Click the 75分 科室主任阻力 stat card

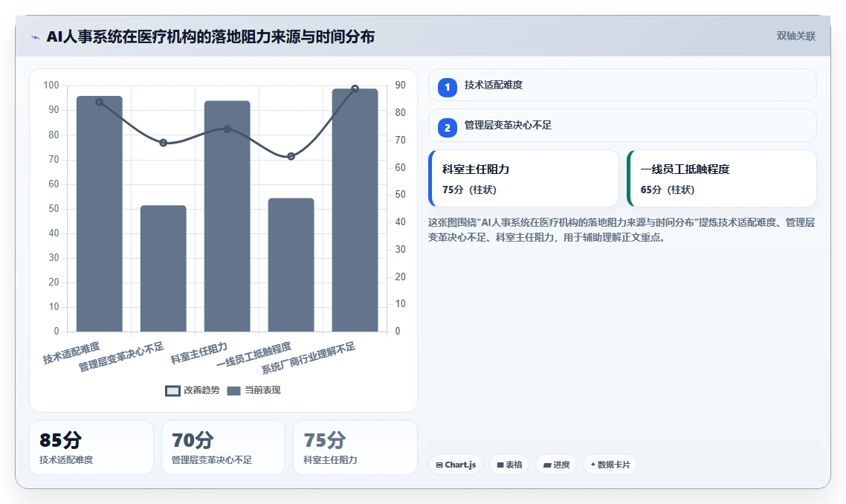(x=355, y=448)
